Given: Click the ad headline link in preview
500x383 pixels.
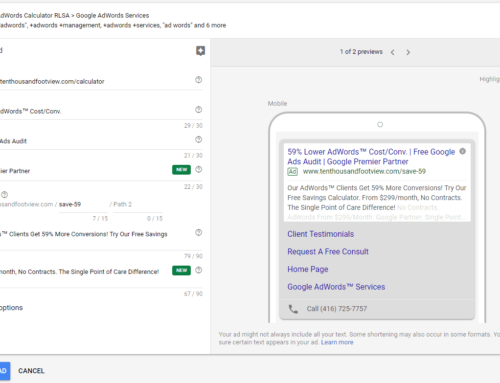Looking at the screenshot, I should 371,157.
